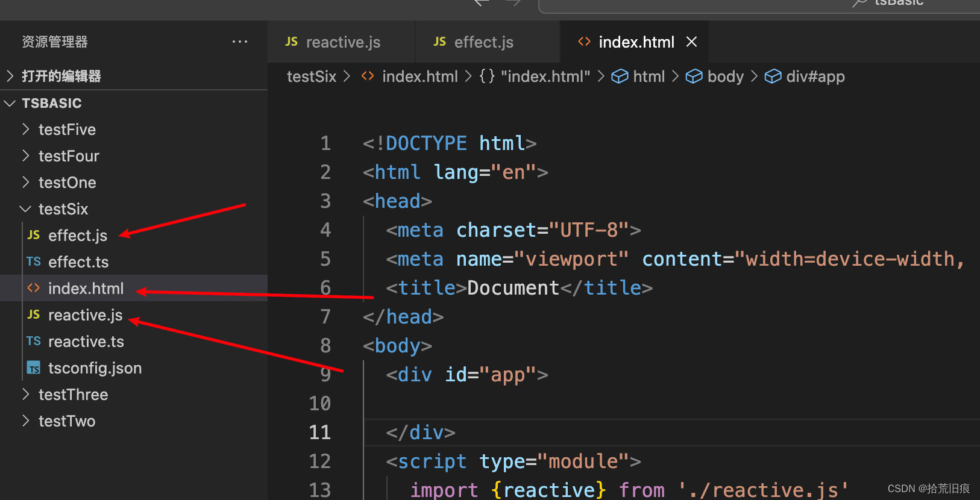Image resolution: width=980 pixels, height=500 pixels.
Task: Click the "module" type value on line 12
Action: click(x=583, y=461)
